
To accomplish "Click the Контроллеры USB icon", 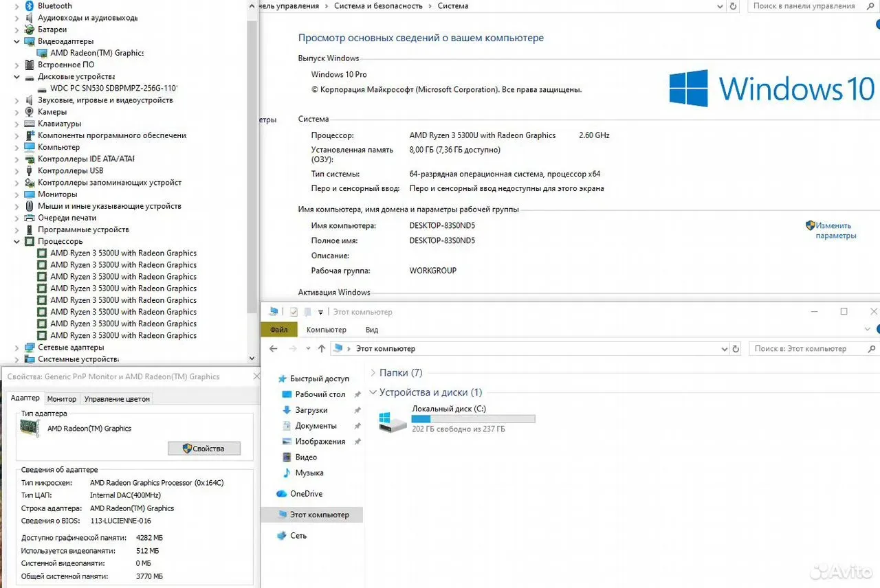I will [30, 170].
